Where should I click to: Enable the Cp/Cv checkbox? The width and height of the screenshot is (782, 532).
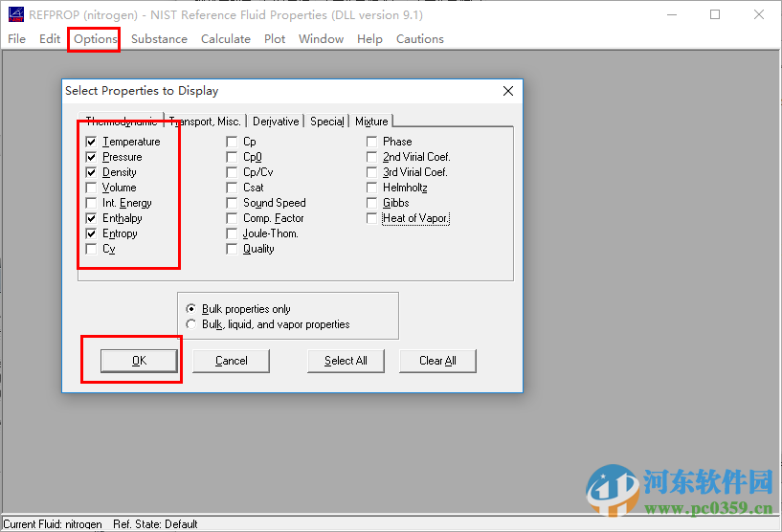(x=232, y=172)
